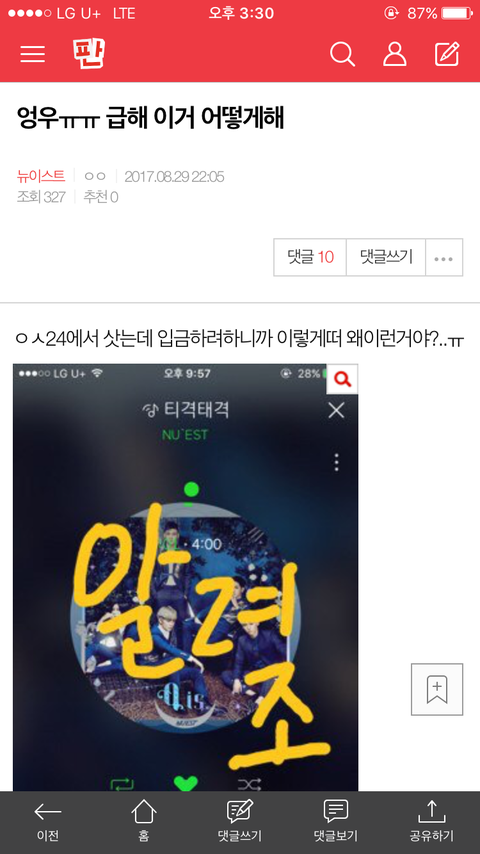Tap the repeat icon in the image
This screenshot has width=480, height=854.
pos(122,784)
